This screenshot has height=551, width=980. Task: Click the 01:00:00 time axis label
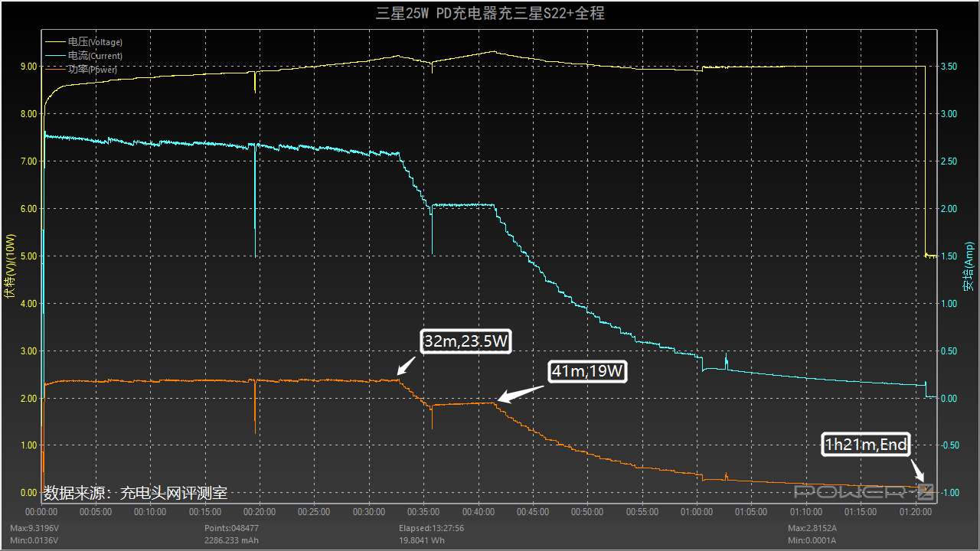tap(696, 512)
